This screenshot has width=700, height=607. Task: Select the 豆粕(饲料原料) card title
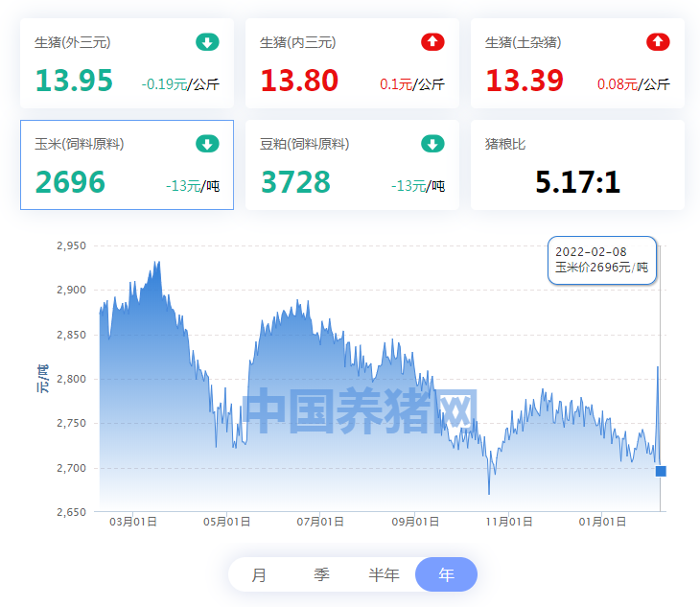click(x=305, y=144)
